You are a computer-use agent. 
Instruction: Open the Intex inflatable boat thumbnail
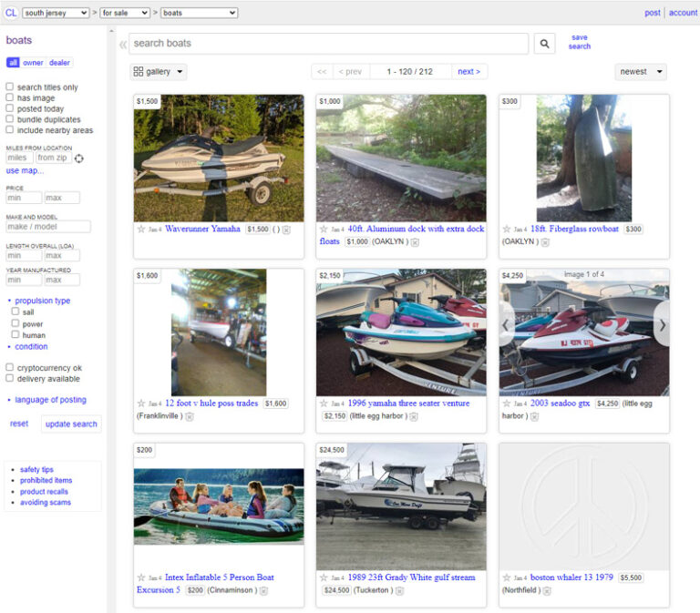tap(219, 506)
